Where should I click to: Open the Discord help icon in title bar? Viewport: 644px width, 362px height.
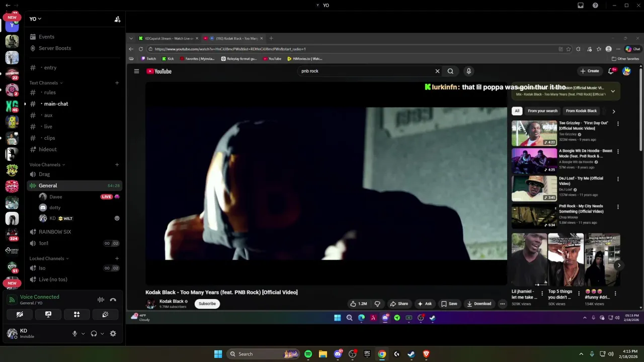[x=595, y=6]
